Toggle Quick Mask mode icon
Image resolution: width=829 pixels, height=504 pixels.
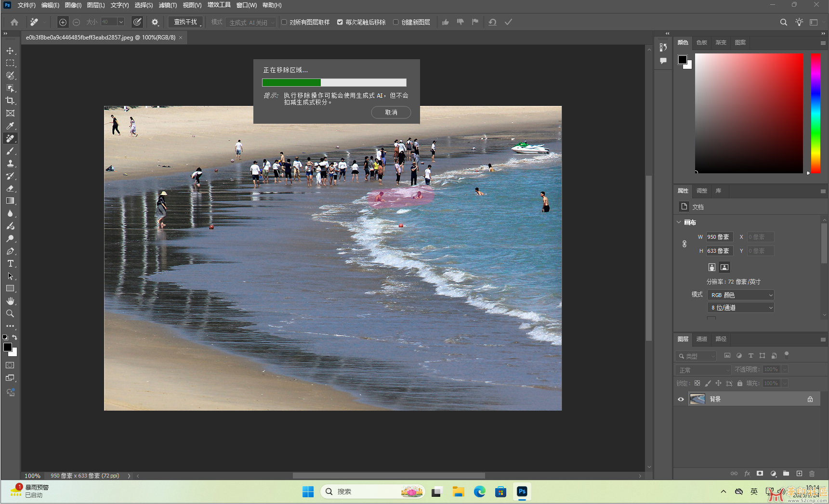click(10, 365)
